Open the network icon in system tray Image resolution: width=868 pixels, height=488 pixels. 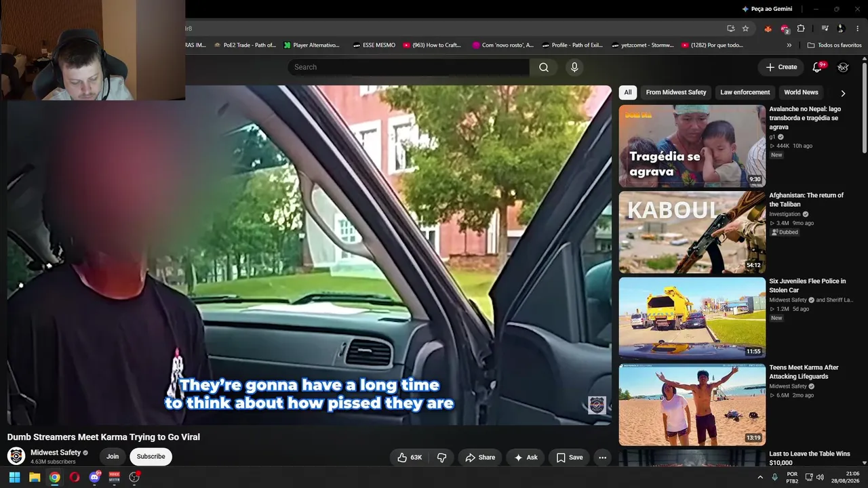point(809,477)
